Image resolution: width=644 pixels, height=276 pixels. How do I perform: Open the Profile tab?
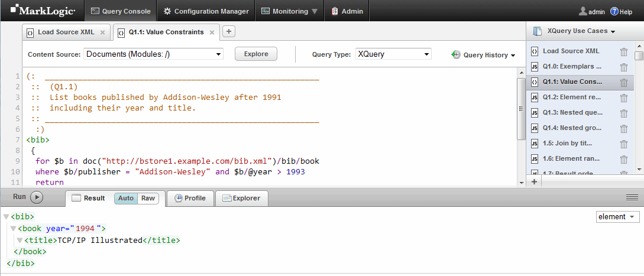pos(190,198)
